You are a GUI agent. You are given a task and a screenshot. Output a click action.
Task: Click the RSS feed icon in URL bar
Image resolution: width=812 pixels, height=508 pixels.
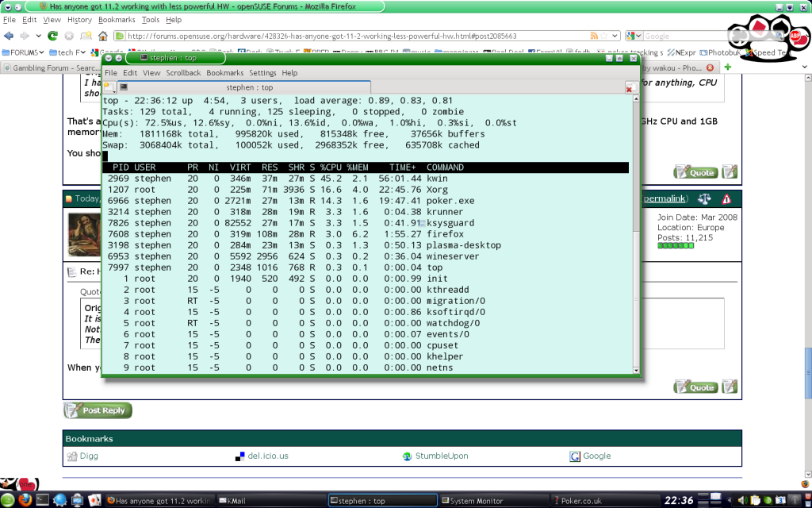click(x=594, y=36)
